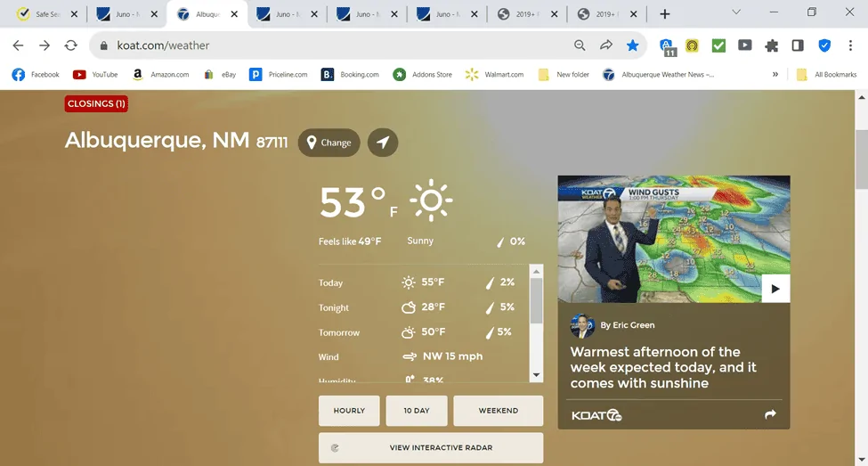Image resolution: width=868 pixels, height=466 pixels.
Task: Open the Addons Store bookmark
Action: 422,74
